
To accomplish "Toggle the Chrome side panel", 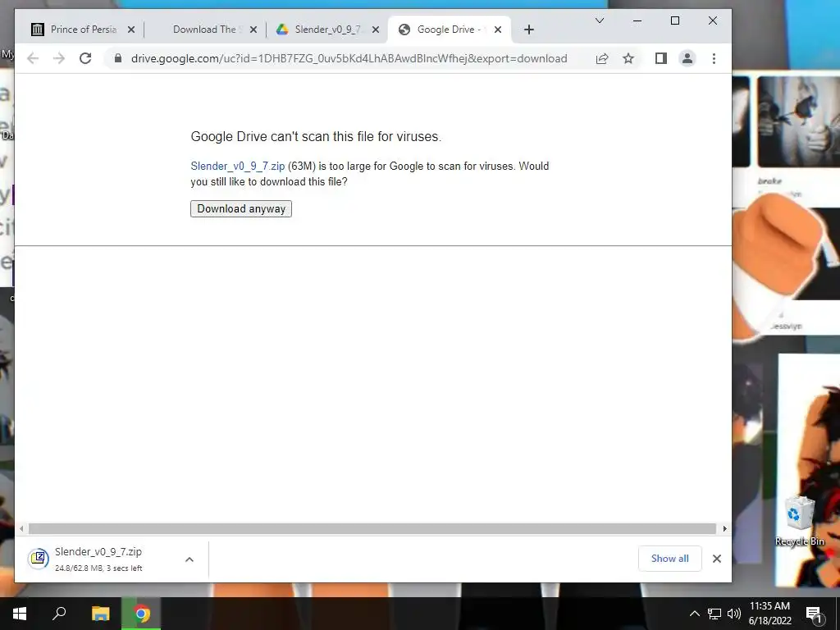I will [x=661, y=58].
